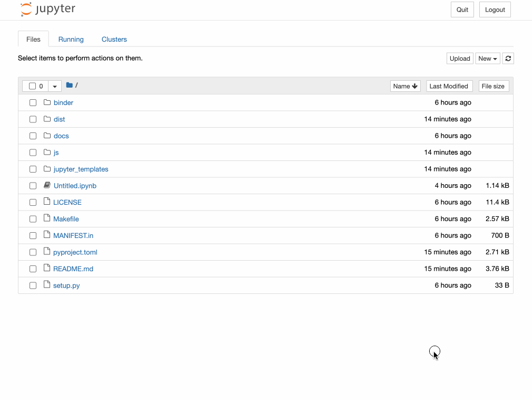Screen dimensions: 532x400
Task: Open the selection filter dropdown arrow
Action: click(55, 85)
